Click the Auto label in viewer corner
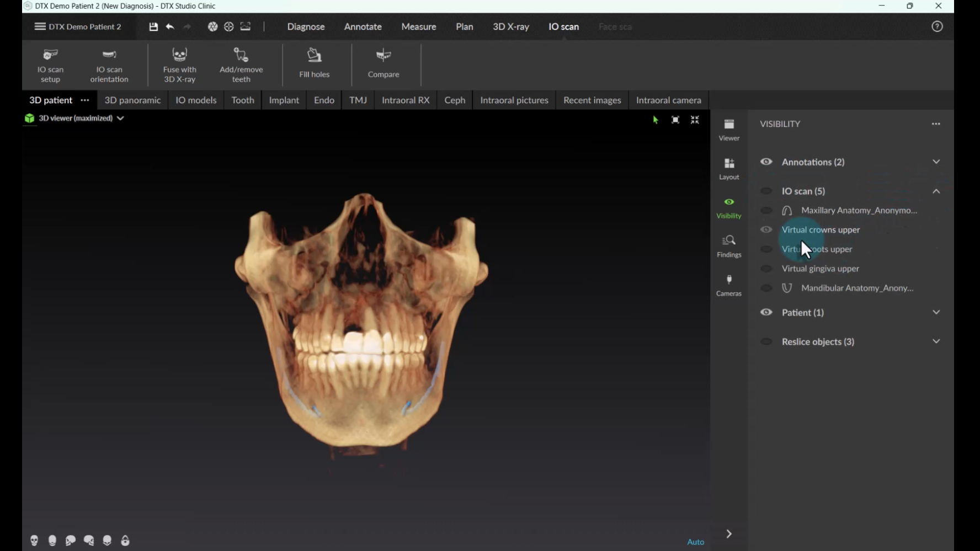Image resolution: width=980 pixels, height=551 pixels. tap(695, 542)
